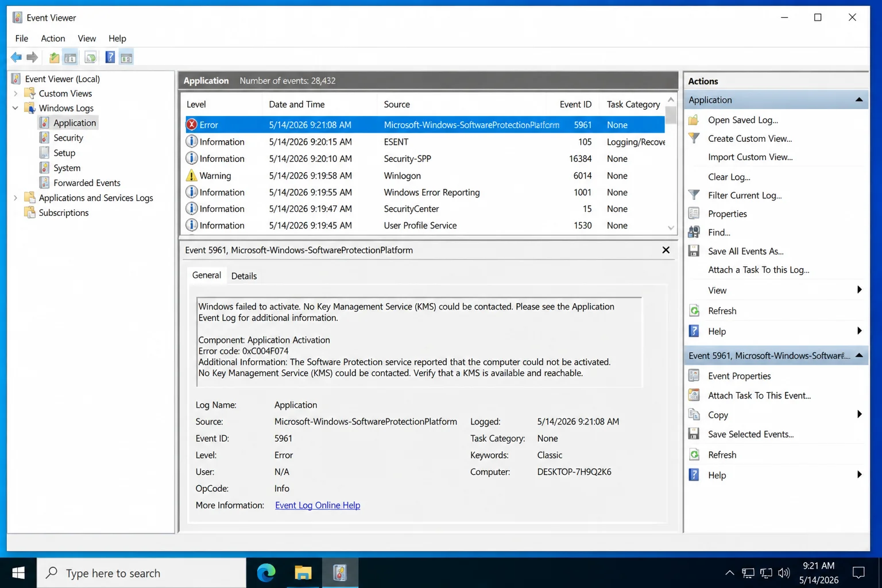Screen dimensions: 882x588
Task: Select the Setup log in tree
Action: 64,153
